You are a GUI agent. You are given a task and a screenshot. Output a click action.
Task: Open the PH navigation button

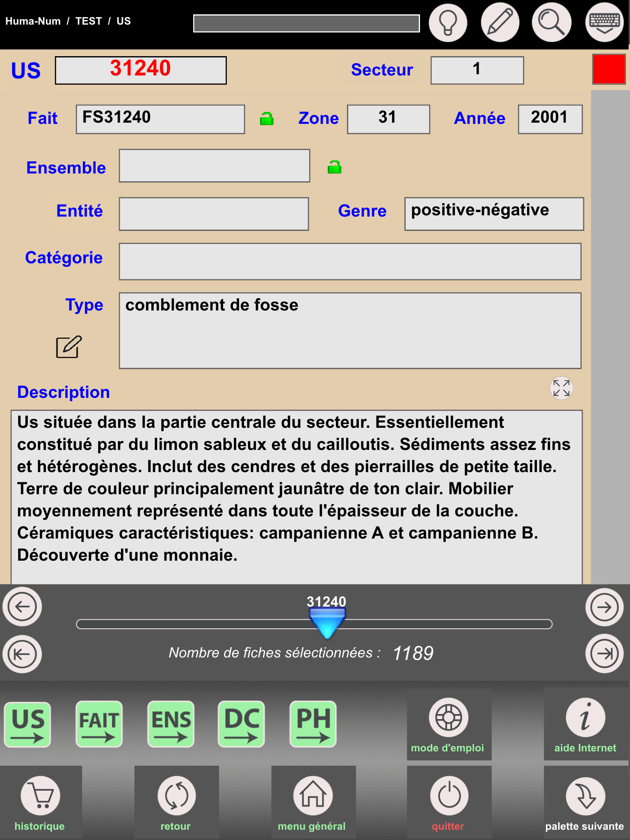pyautogui.click(x=313, y=724)
